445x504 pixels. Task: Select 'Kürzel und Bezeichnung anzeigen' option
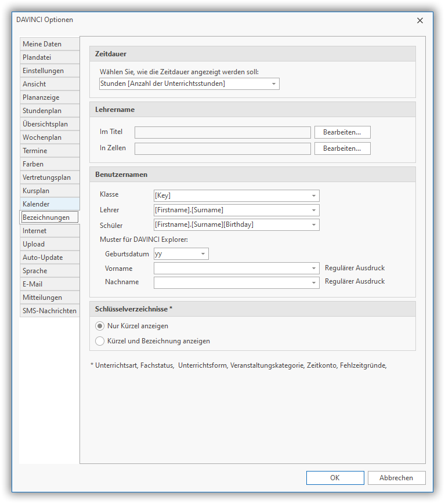pos(100,341)
